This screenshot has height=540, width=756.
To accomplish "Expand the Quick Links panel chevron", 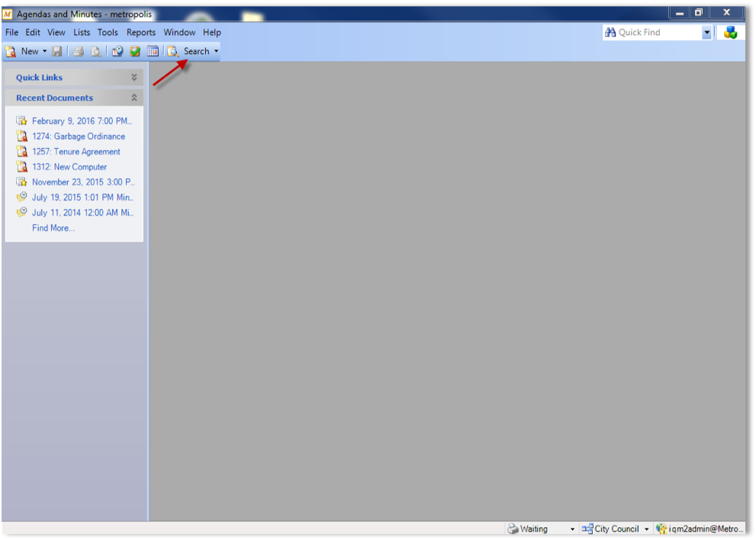I will 134,77.
